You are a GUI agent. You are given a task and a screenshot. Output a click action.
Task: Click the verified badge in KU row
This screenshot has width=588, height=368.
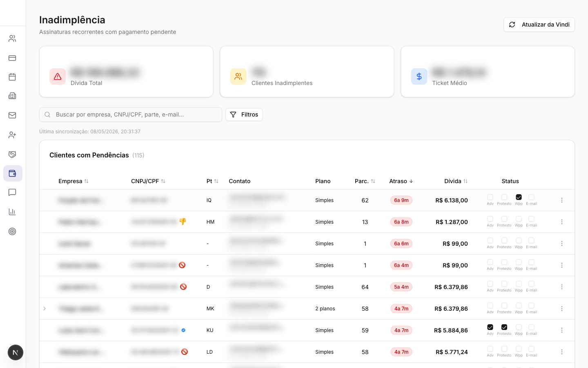click(x=183, y=330)
